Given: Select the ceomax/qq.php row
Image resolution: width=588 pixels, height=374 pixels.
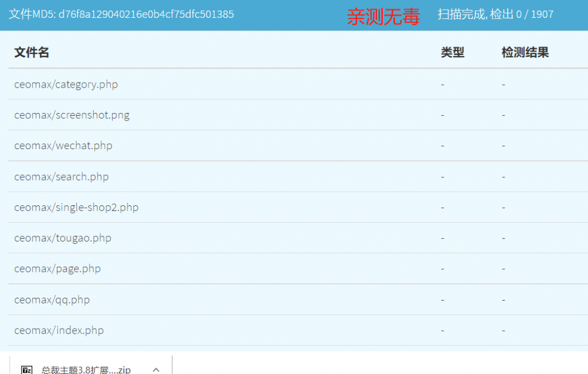Looking at the screenshot, I should click(298, 300).
